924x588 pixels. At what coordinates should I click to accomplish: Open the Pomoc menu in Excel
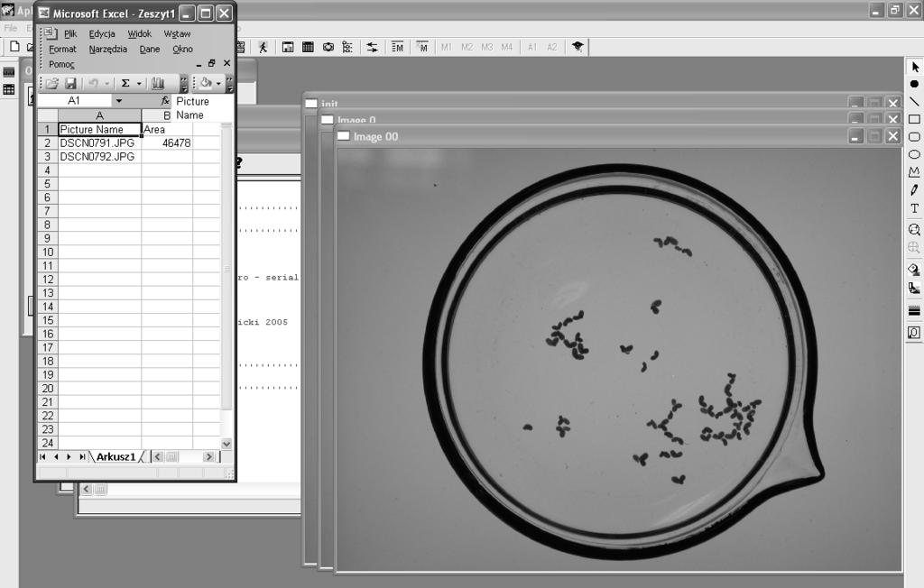(61, 64)
